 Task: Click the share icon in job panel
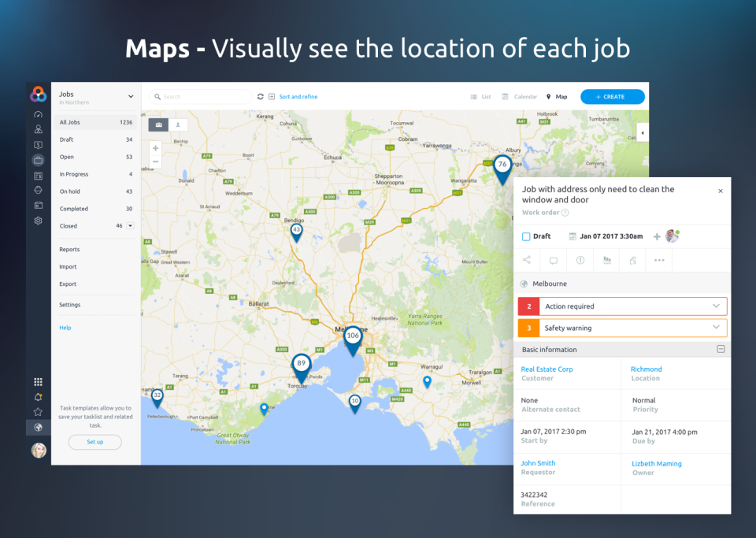pyautogui.click(x=527, y=260)
